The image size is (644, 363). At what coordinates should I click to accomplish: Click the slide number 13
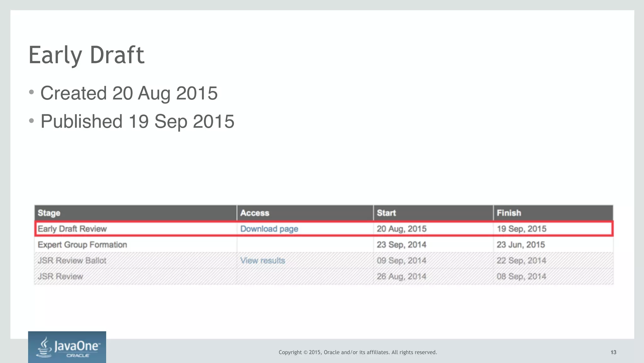tap(613, 352)
